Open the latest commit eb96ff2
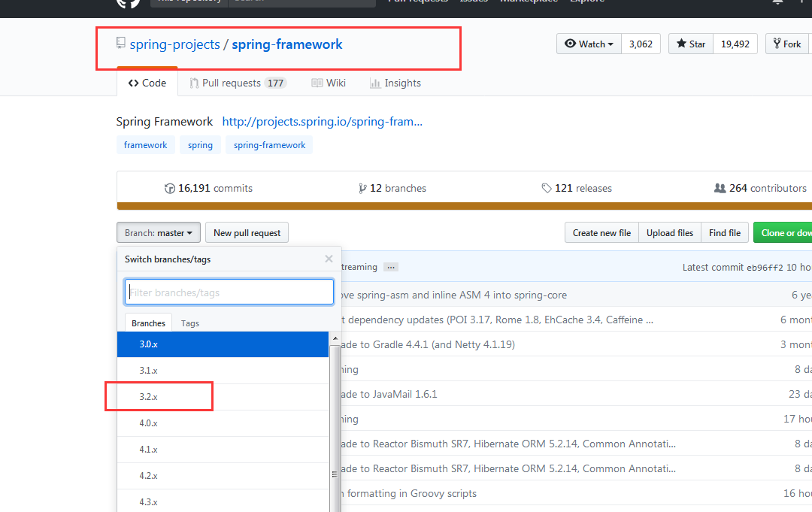The image size is (812, 512). pos(765,268)
